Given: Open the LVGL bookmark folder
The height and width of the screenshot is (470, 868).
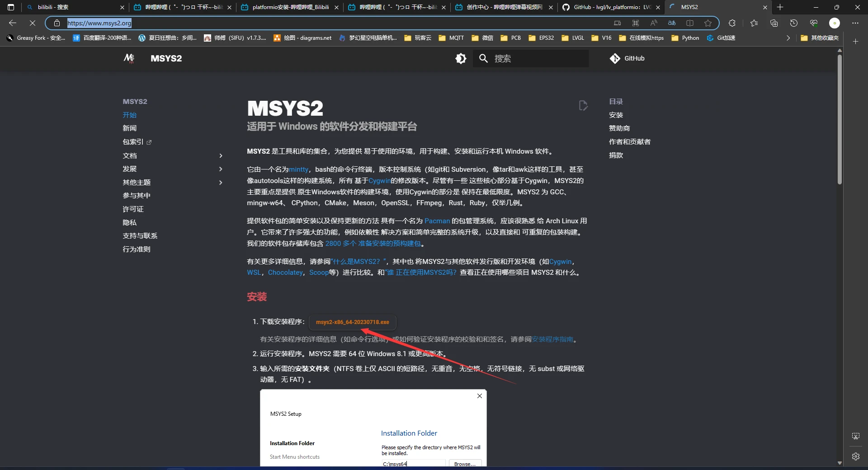Looking at the screenshot, I should (x=573, y=38).
